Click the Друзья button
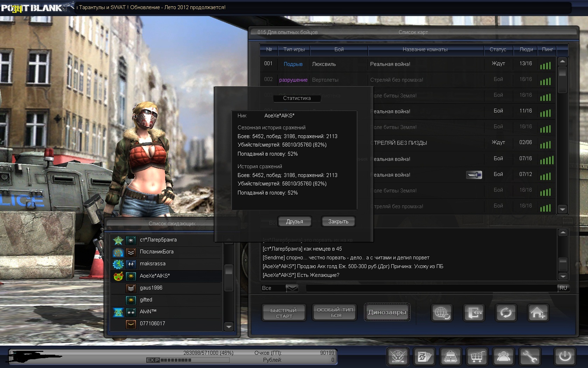 pyautogui.click(x=294, y=222)
